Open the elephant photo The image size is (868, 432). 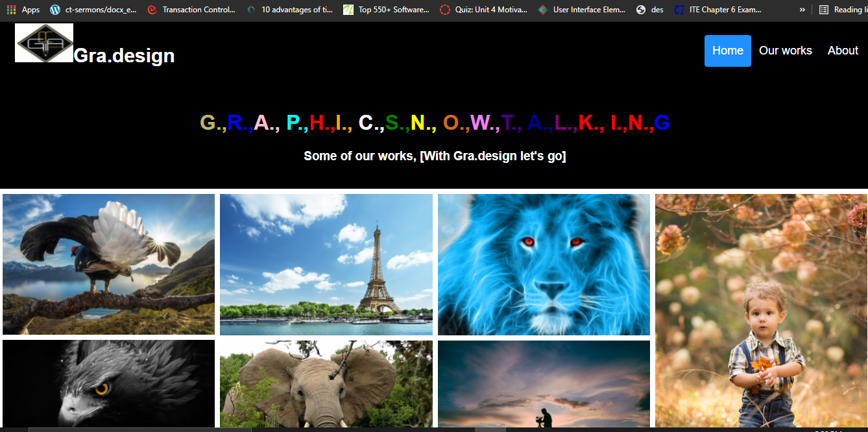326,384
